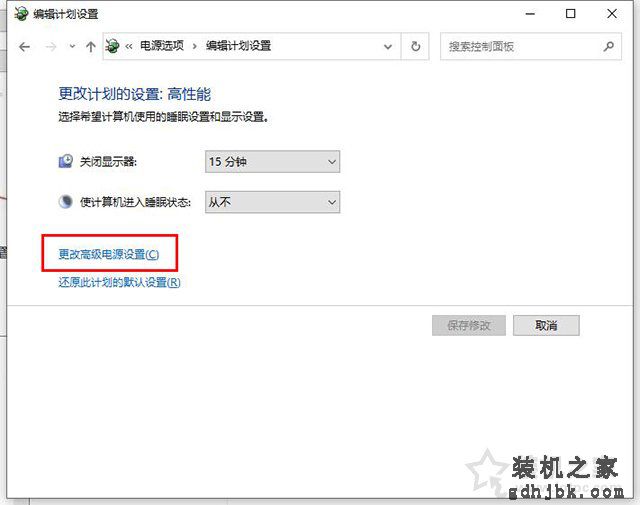Go up one level with up arrow
640x505 pixels.
coord(91,47)
